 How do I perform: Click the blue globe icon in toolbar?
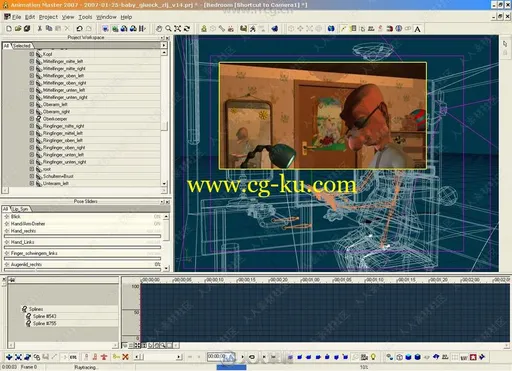399,29
